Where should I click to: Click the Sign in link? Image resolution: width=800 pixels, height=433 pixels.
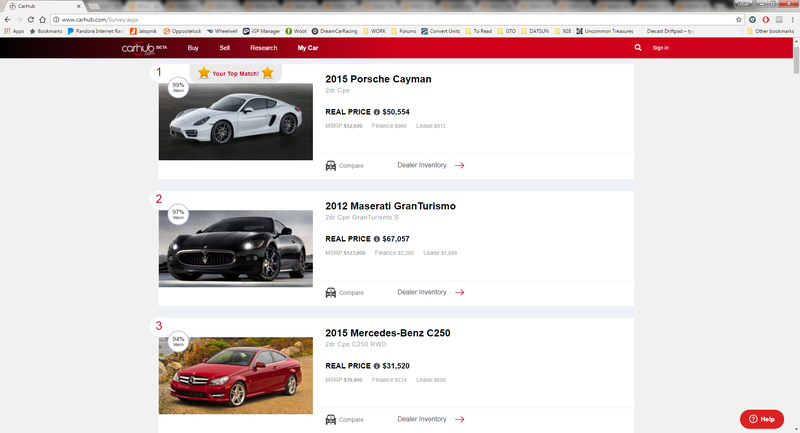[660, 48]
